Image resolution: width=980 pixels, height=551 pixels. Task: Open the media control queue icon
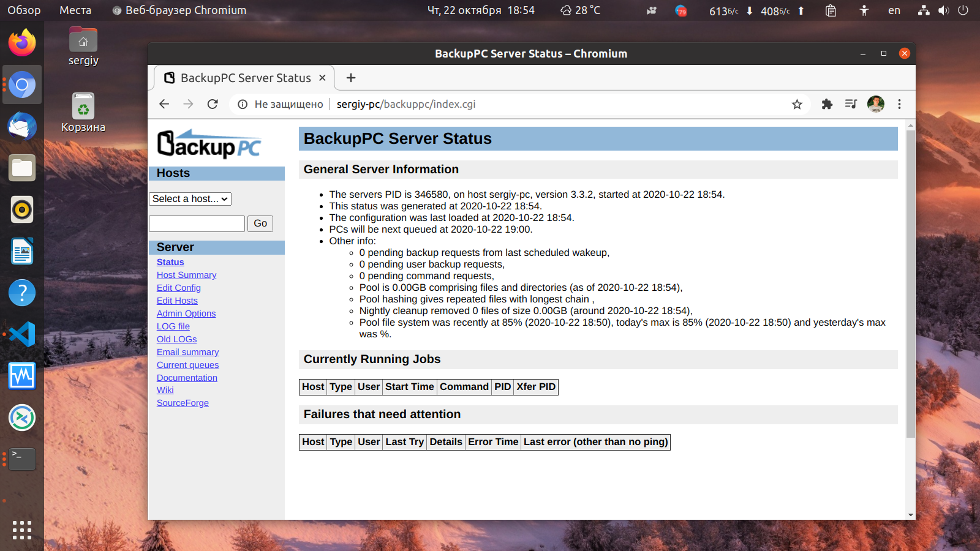[851, 104]
